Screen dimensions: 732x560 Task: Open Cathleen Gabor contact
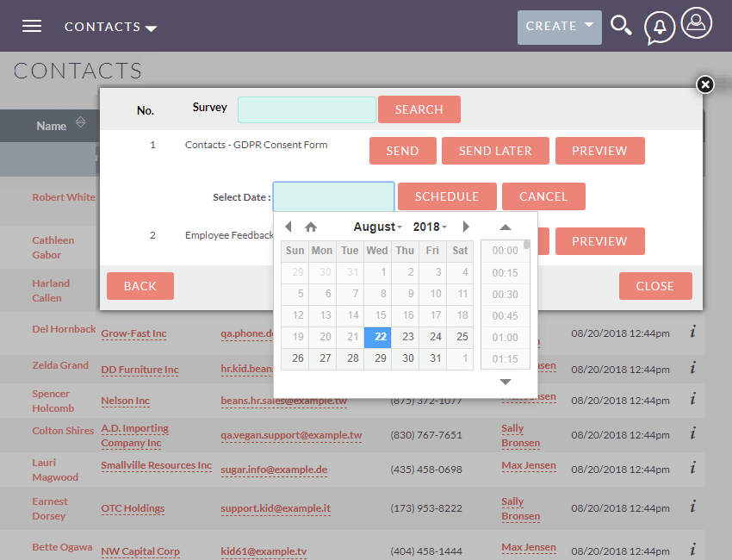(53, 247)
